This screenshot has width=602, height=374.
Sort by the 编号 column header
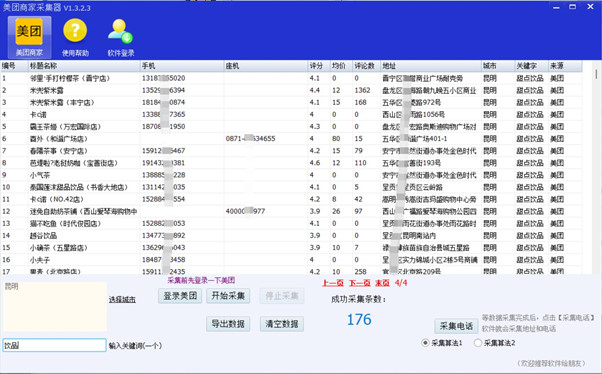pos(14,66)
